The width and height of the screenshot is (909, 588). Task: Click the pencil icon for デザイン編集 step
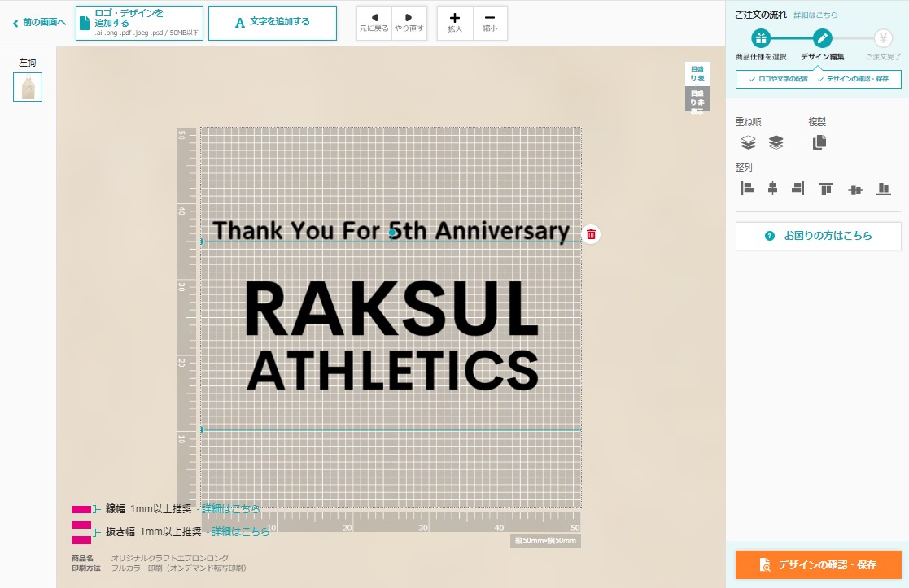click(822, 39)
